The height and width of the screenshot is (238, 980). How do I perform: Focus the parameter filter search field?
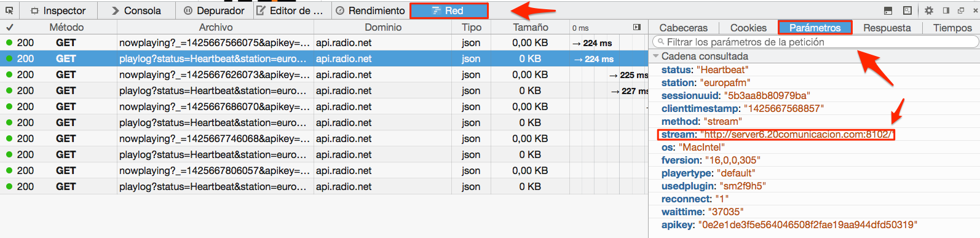[x=815, y=42]
